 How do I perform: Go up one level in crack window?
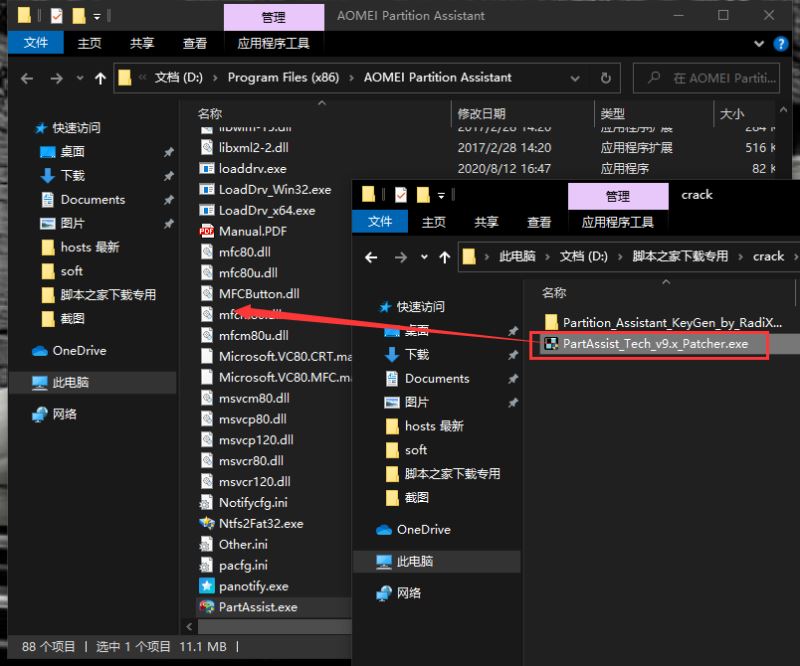click(444, 257)
